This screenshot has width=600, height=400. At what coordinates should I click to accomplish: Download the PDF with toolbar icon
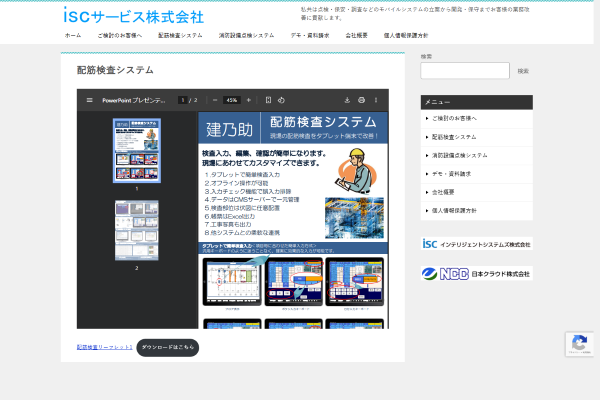[347, 100]
